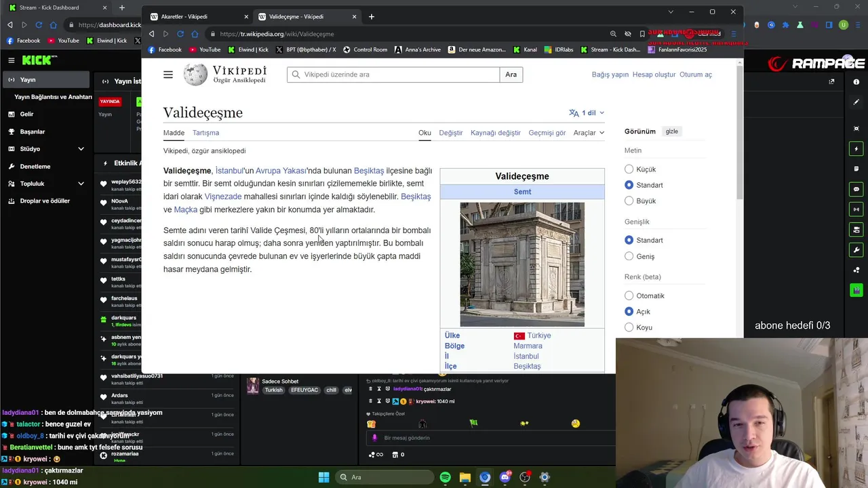The image size is (868, 488).
Task: Expand Stüdyo section in Kick sidebar
Action: (80, 149)
